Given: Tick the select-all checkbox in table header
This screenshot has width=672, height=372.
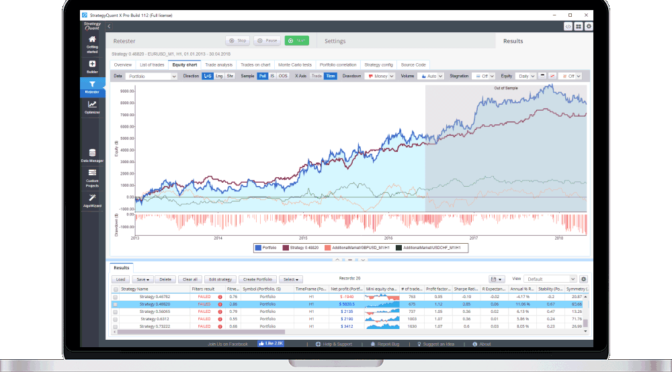Looking at the screenshot, I should click(115, 289).
